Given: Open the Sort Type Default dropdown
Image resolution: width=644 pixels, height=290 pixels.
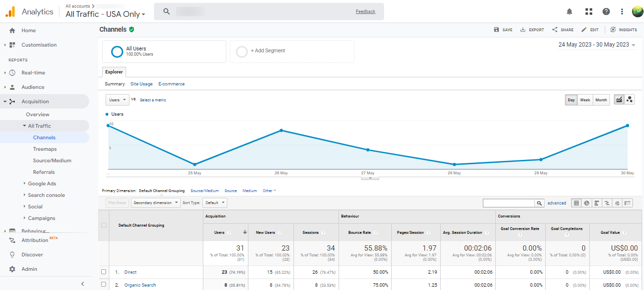Looking at the screenshot, I should (x=215, y=203).
